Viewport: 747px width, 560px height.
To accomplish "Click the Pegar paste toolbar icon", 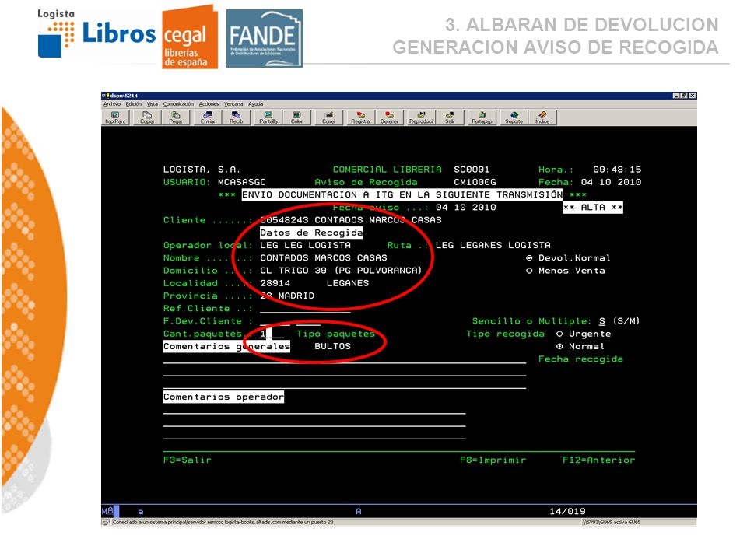I will tap(176, 117).
